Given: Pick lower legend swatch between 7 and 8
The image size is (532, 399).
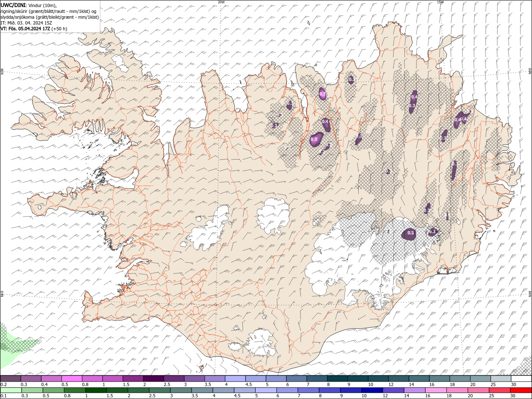Looking at the screenshot, I should 308,390.
